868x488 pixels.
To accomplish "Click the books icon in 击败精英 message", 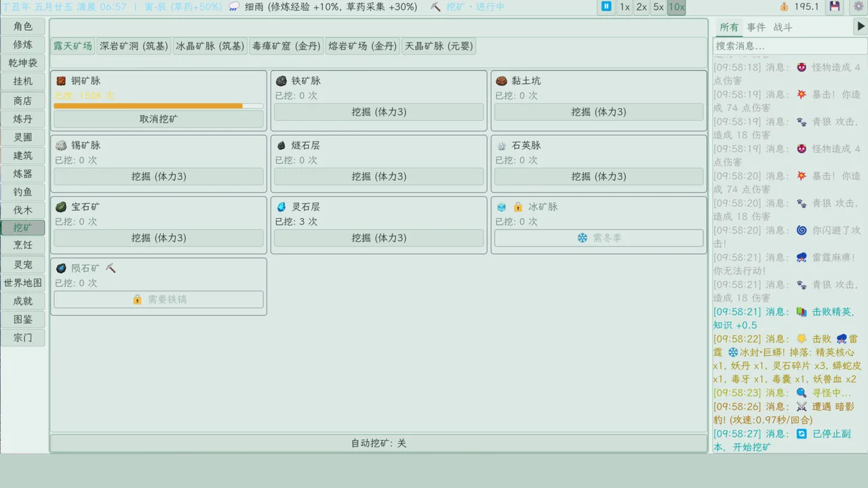I will click(x=802, y=312).
